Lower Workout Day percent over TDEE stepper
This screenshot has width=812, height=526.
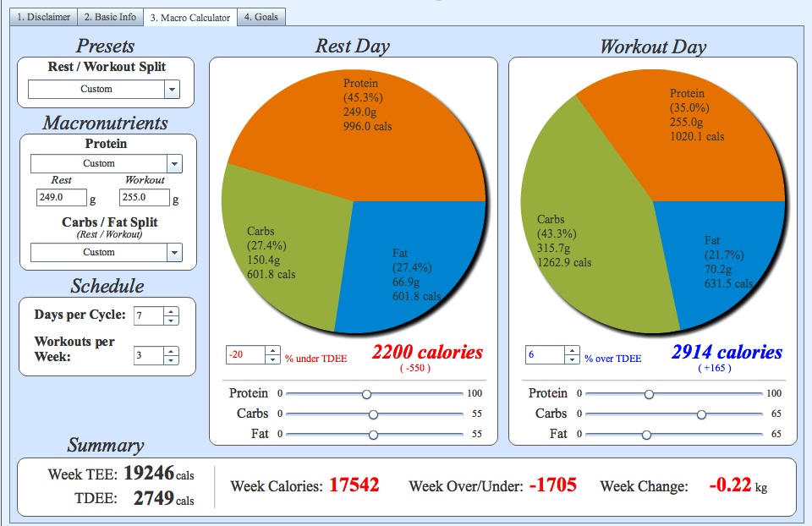tap(572, 359)
